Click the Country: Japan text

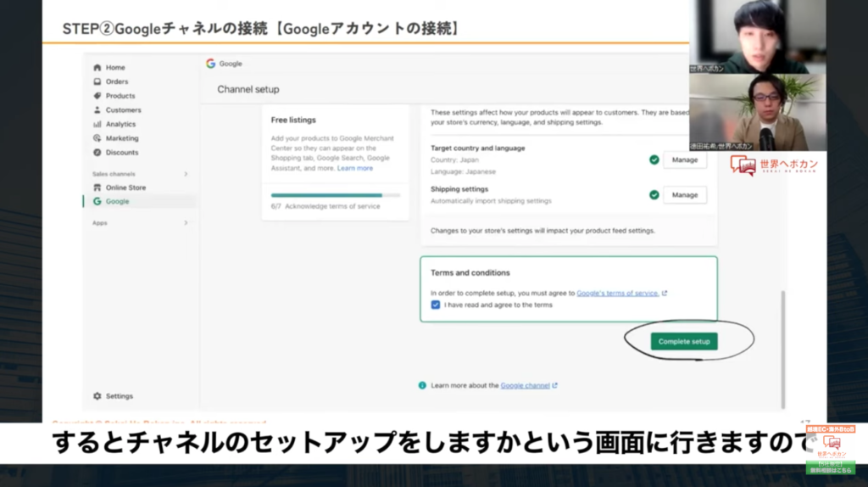[x=454, y=160]
